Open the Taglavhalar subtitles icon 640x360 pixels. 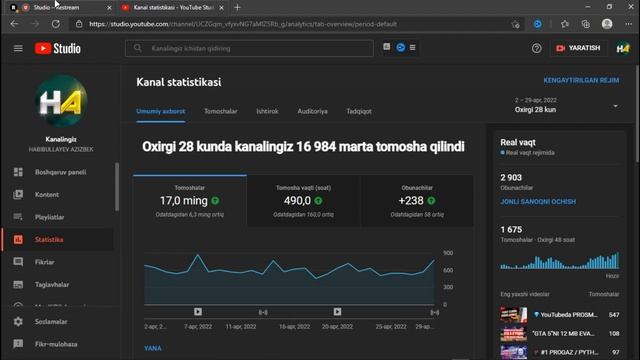(18, 284)
